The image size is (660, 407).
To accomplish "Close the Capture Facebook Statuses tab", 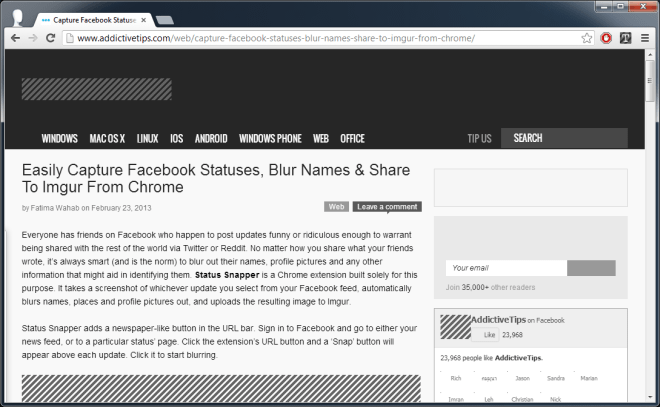I will point(144,20).
